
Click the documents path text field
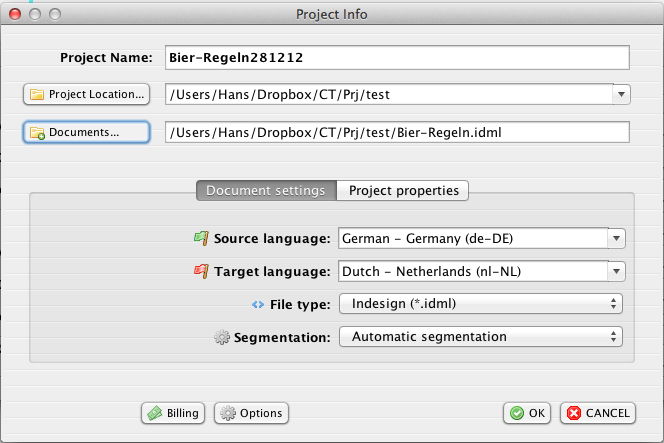396,132
